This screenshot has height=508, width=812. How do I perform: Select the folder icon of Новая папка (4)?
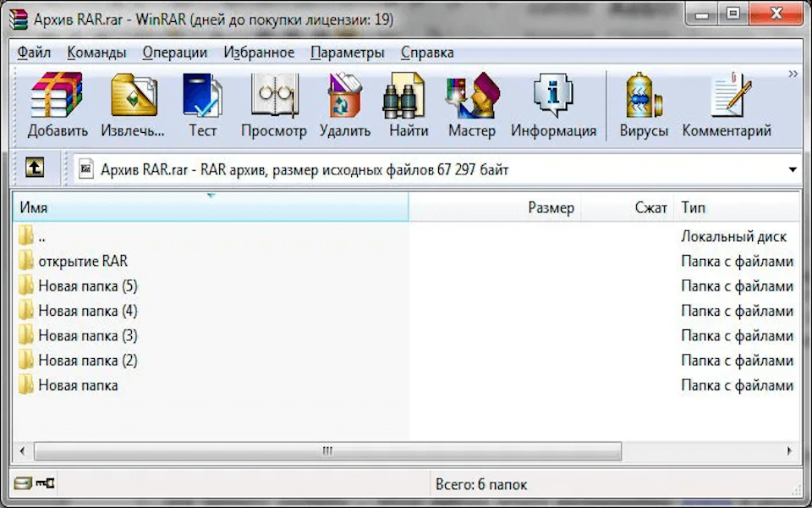26,311
